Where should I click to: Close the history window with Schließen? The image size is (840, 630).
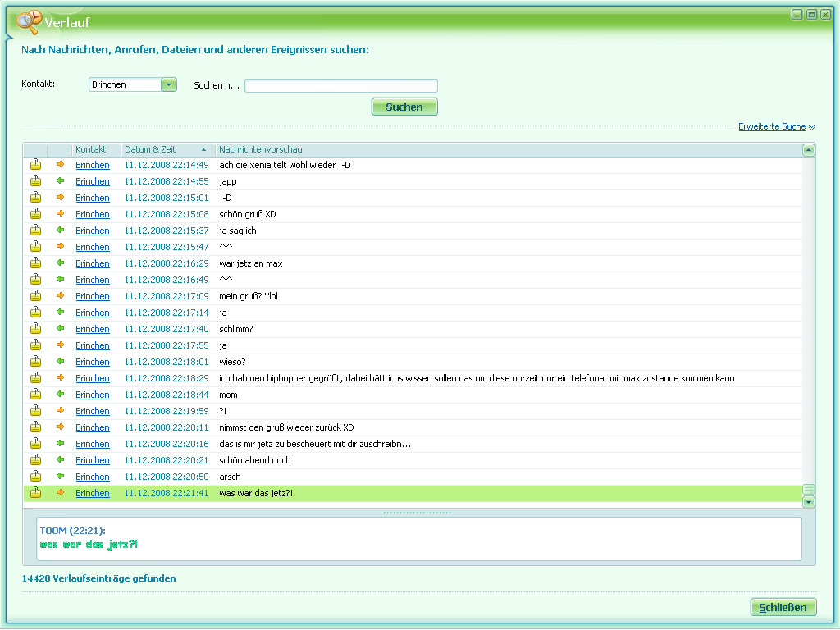click(x=783, y=607)
